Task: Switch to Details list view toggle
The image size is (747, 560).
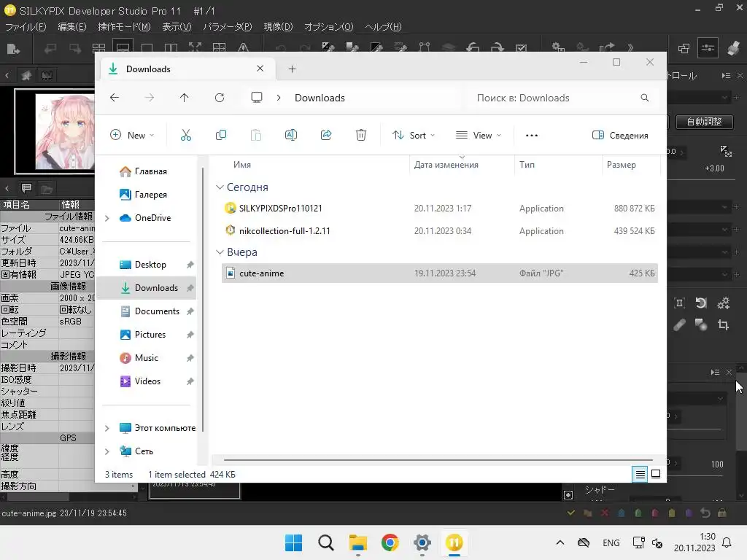Action: 640,474
